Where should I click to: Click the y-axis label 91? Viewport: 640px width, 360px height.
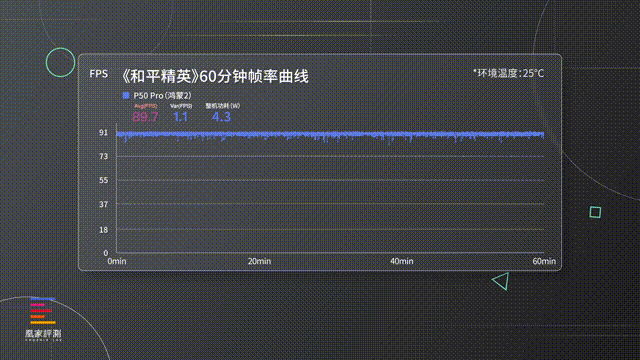[103, 133]
